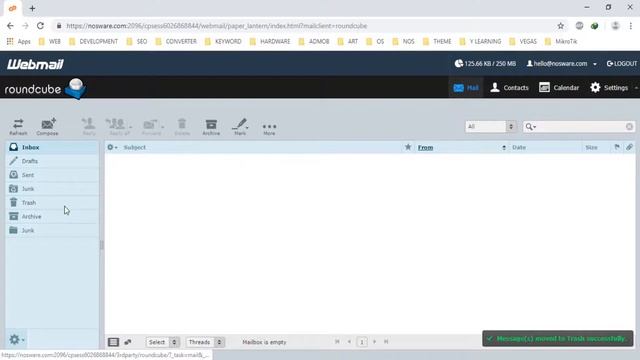Open the Archive folder in sidebar
The height and width of the screenshot is (360, 640).
[x=52, y=216]
